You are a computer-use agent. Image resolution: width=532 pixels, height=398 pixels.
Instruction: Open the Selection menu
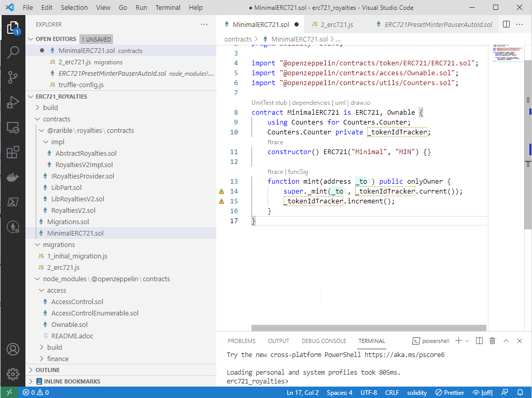click(x=74, y=7)
